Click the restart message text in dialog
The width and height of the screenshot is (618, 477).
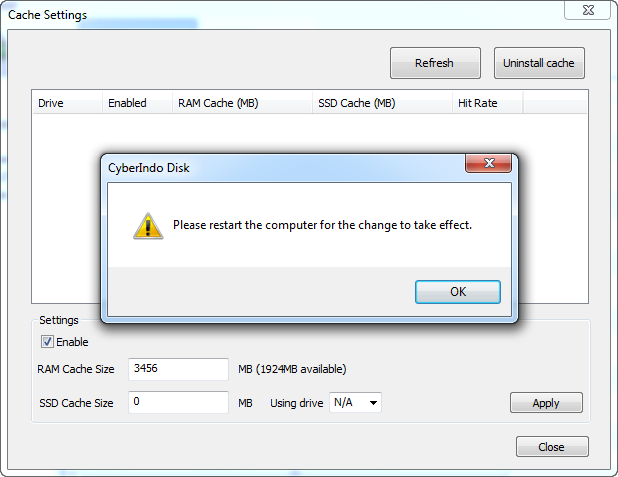point(322,225)
